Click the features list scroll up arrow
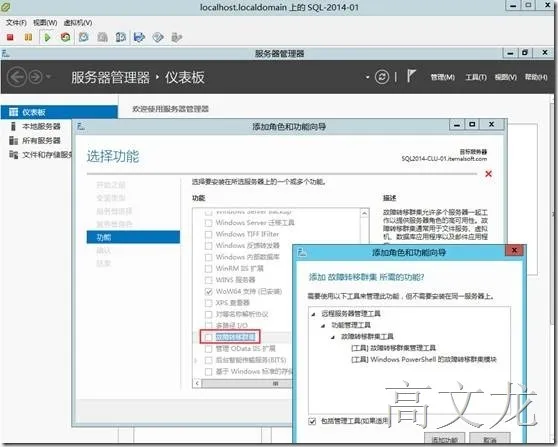 (x=364, y=214)
